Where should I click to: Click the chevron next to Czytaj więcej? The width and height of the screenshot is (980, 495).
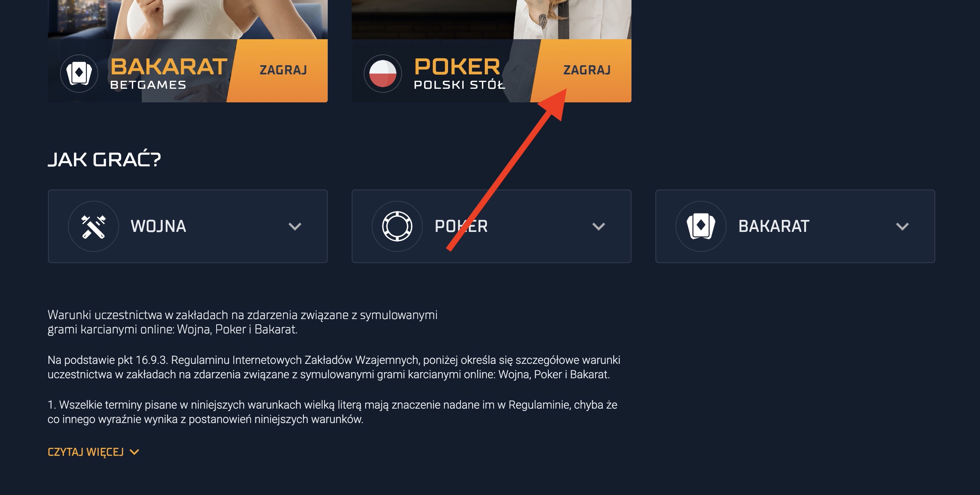pyautogui.click(x=135, y=452)
